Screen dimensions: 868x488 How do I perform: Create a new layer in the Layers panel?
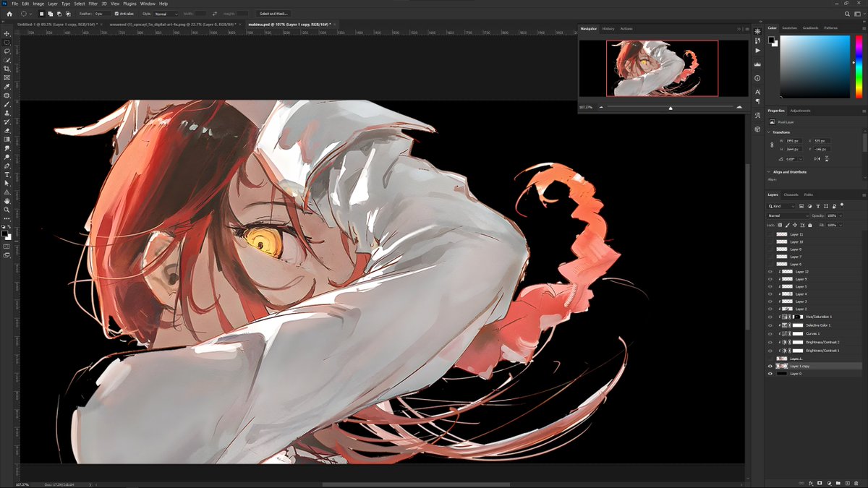click(848, 483)
